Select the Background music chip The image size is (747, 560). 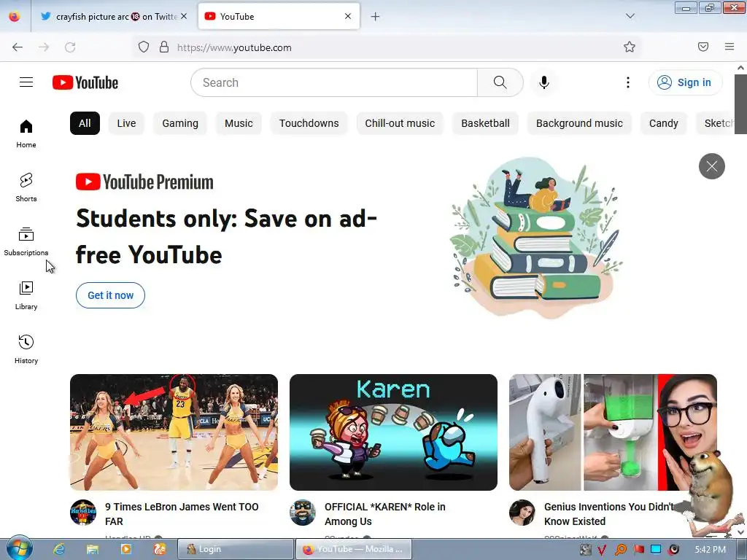(x=579, y=123)
